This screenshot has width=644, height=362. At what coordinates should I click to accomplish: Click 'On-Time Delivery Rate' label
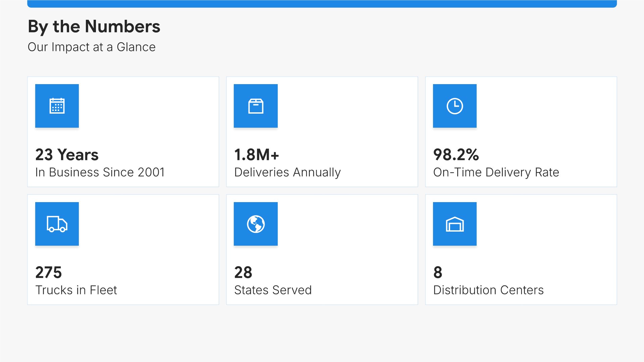click(x=496, y=172)
